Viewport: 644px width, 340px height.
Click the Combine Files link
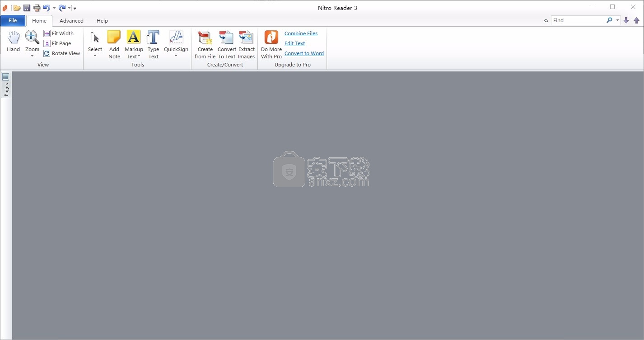pyautogui.click(x=301, y=33)
